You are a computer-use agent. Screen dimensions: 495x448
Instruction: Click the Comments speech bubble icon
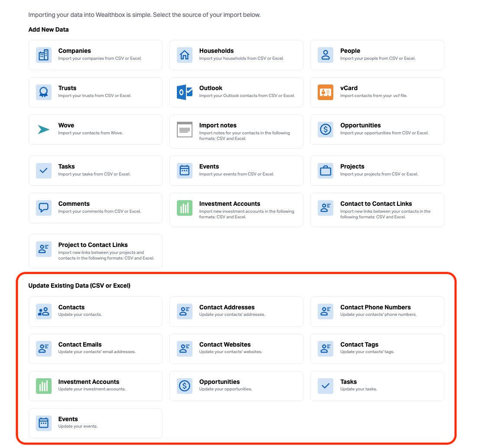(43, 208)
